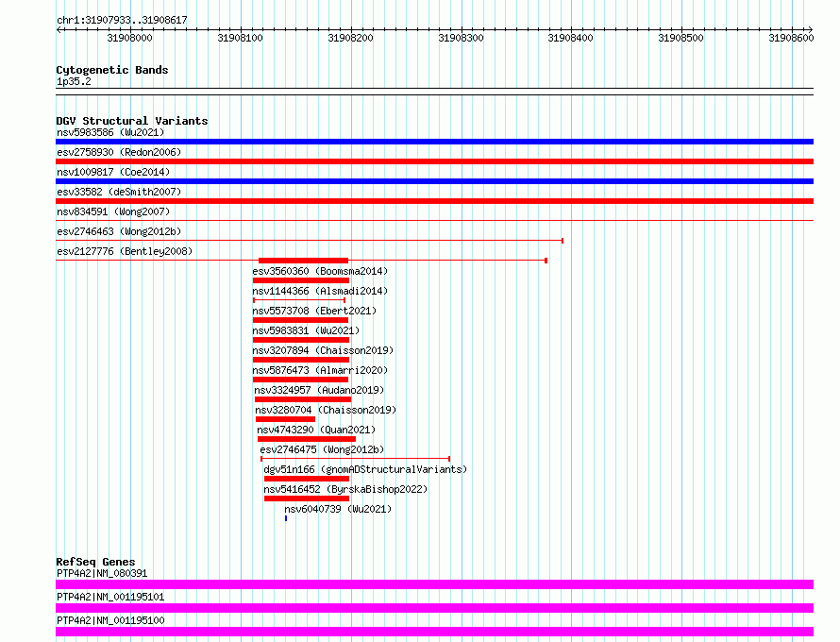
Task: Open nsv1009817 (Coe2014) variant label
Action: click(x=113, y=172)
